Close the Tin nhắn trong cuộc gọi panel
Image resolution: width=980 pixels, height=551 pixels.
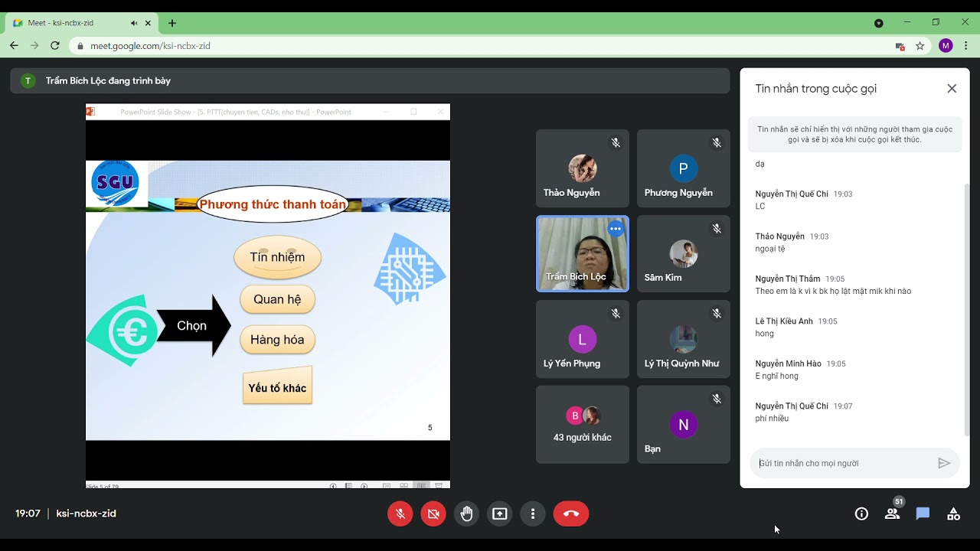pos(952,89)
